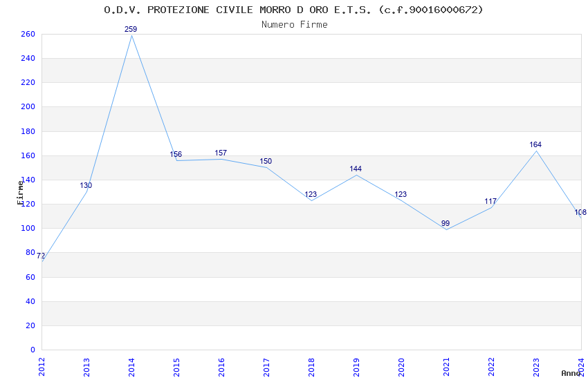The width and height of the screenshot is (588, 380).
Task: Click the 60 y-axis tick label
Action: 30,277
